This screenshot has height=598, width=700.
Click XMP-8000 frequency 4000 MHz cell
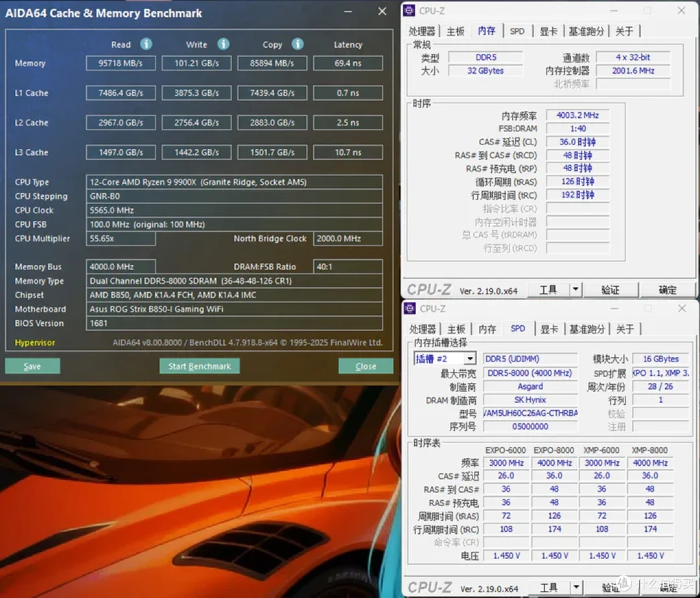pyautogui.click(x=650, y=463)
